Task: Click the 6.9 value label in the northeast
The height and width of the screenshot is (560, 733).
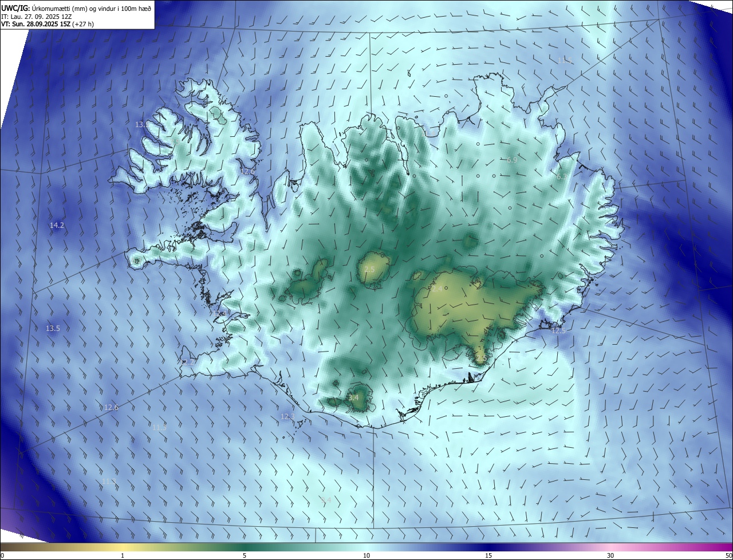Action: pyautogui.click(x=512, y=160)
